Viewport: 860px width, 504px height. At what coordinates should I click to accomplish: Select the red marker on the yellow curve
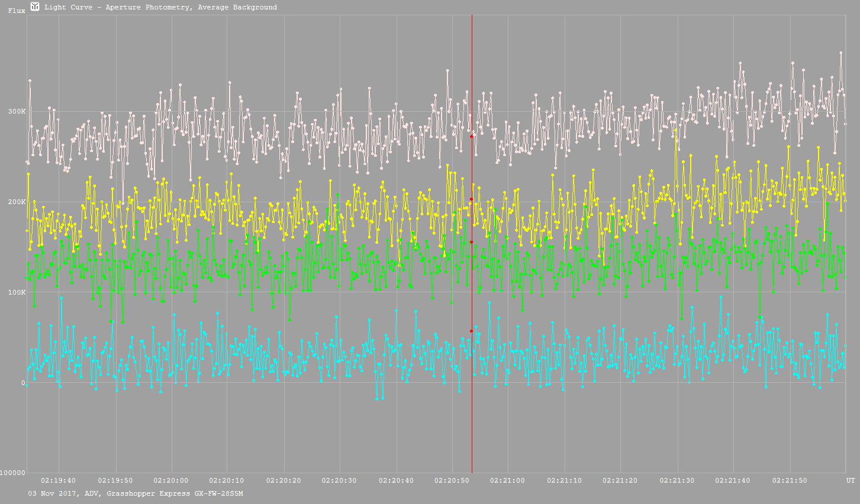tap(471, 199)
